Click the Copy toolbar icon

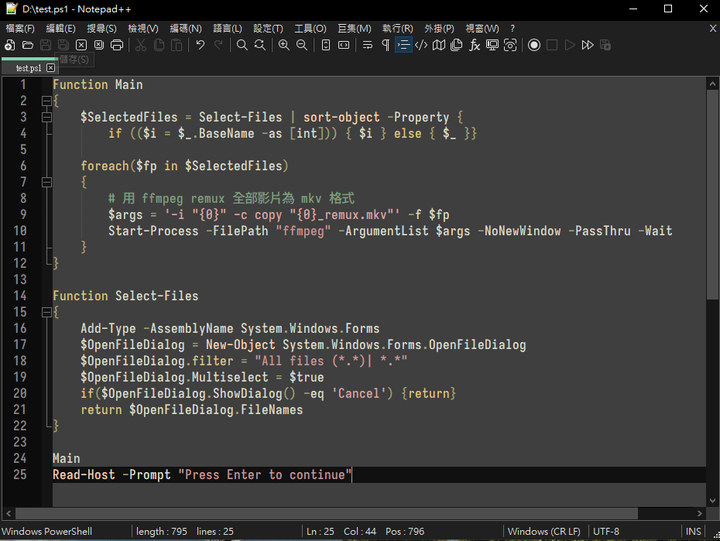[x=159, y=45]
